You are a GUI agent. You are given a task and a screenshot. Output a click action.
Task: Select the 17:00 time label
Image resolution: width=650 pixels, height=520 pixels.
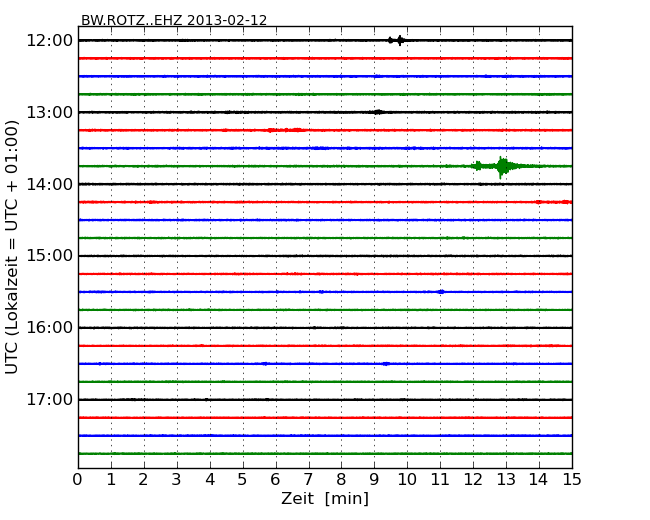click(50, 399)
